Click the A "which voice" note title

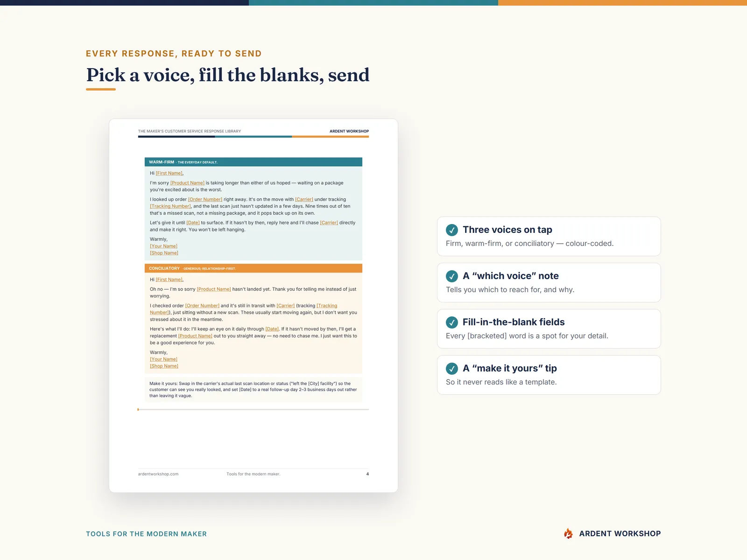pos(511,276)
